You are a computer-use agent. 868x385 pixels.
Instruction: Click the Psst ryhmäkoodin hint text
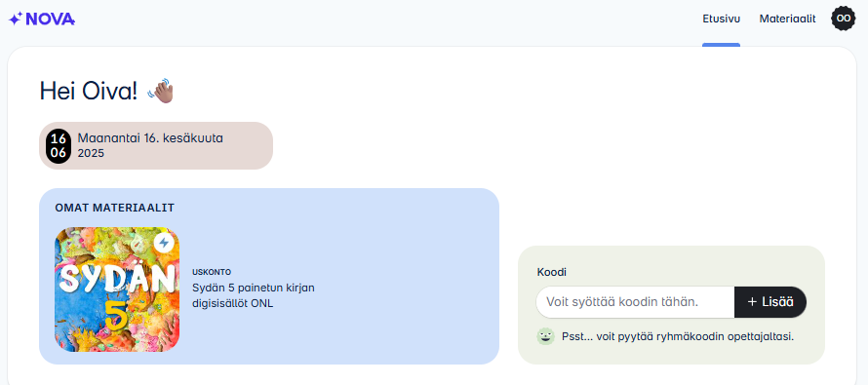(x=678, y=336)
